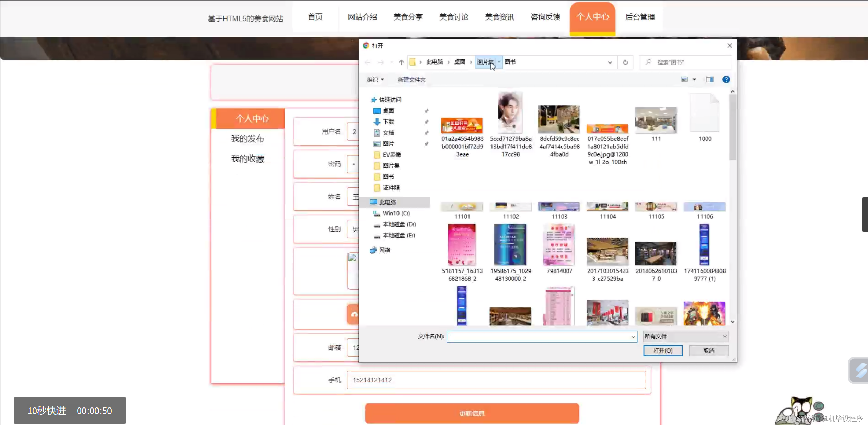Screen dimensions: 868x425
Task: Open the view options dropdown arrow
Action: 694,80
